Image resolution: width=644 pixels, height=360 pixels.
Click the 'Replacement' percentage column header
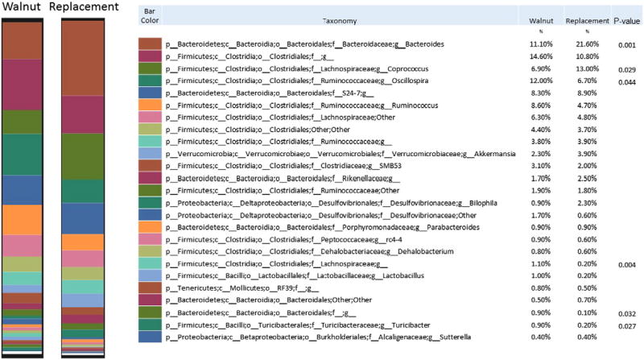tap(588, 21)
